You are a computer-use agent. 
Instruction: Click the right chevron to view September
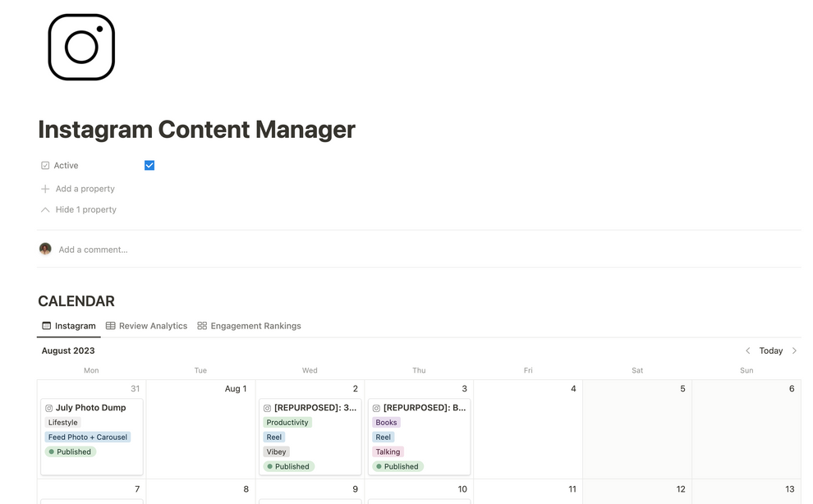coord(795,351)
